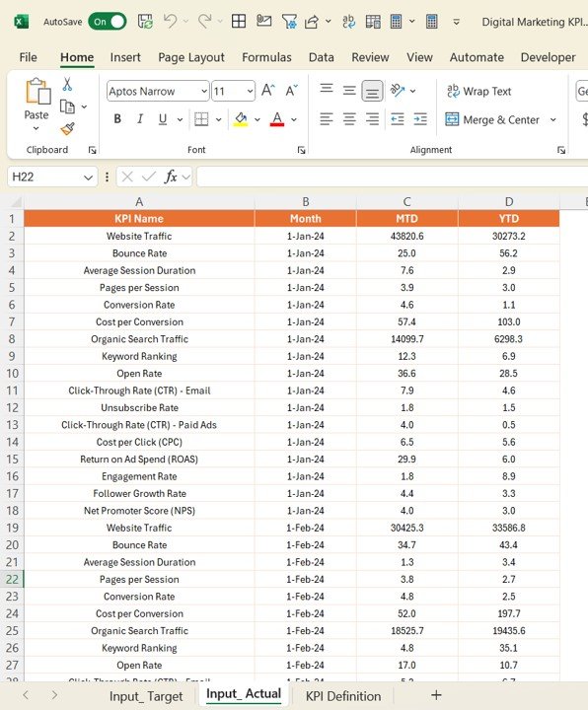Click the Increase Indent icon
588x710 pixels.
(x=420, y=119)
